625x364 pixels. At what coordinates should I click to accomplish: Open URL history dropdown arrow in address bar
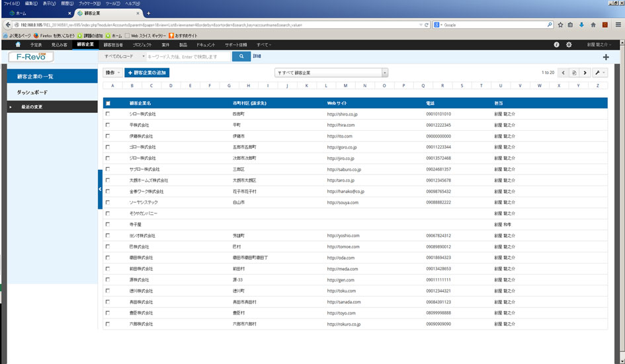pos(421,24)
